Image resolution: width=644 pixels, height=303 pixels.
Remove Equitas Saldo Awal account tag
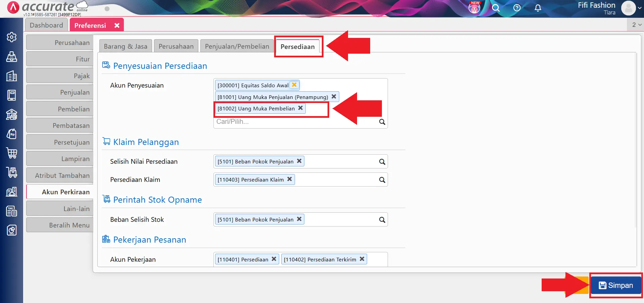[294, 85]
